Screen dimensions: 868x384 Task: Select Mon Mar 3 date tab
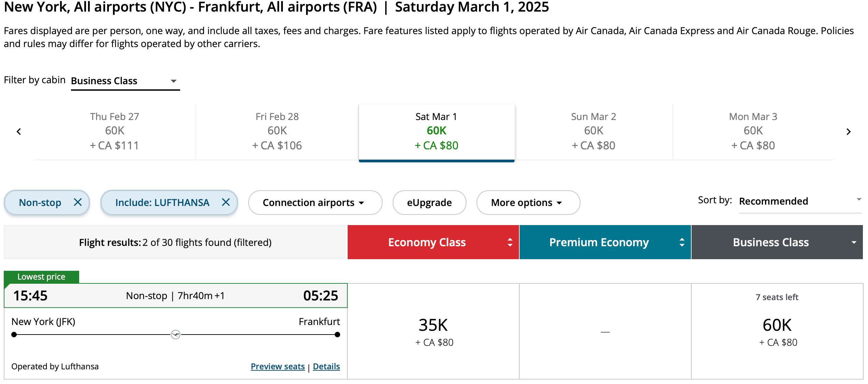pos(753,131)
